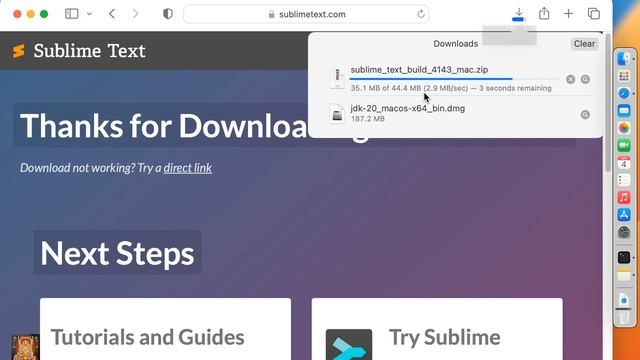
Task: Click the zip file icon in Downloads
Action: (337, 78)
